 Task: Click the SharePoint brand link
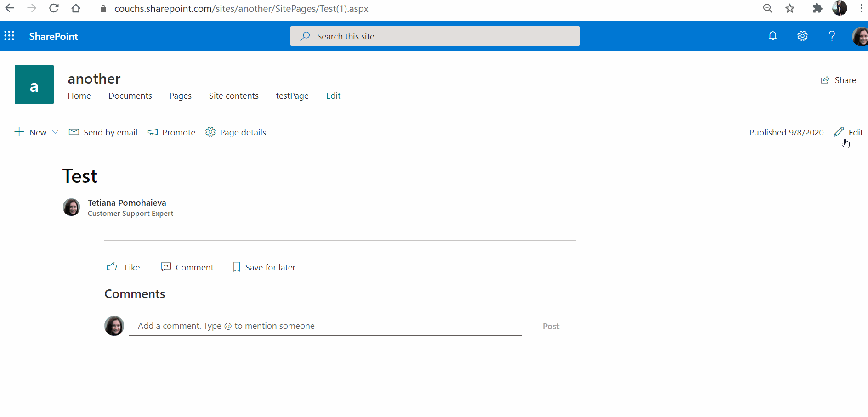tap(53, 36)
